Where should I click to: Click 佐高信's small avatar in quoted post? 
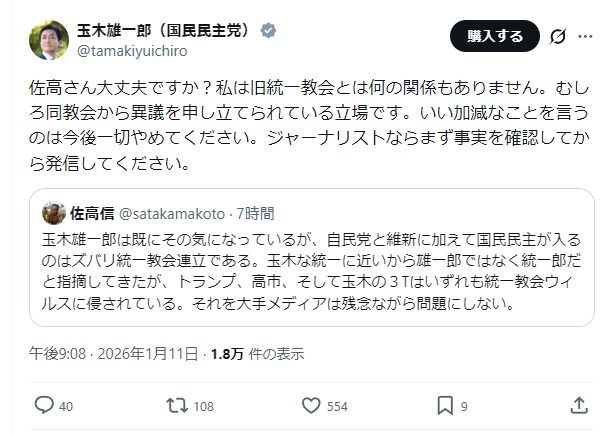point(54,213)
